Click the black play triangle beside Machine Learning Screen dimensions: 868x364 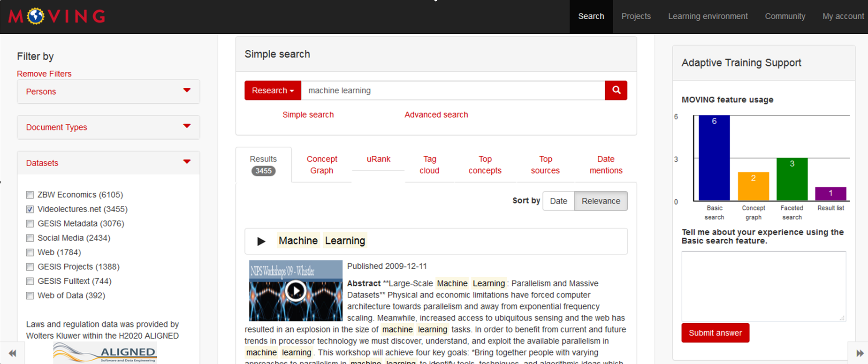tap(261, 241)
